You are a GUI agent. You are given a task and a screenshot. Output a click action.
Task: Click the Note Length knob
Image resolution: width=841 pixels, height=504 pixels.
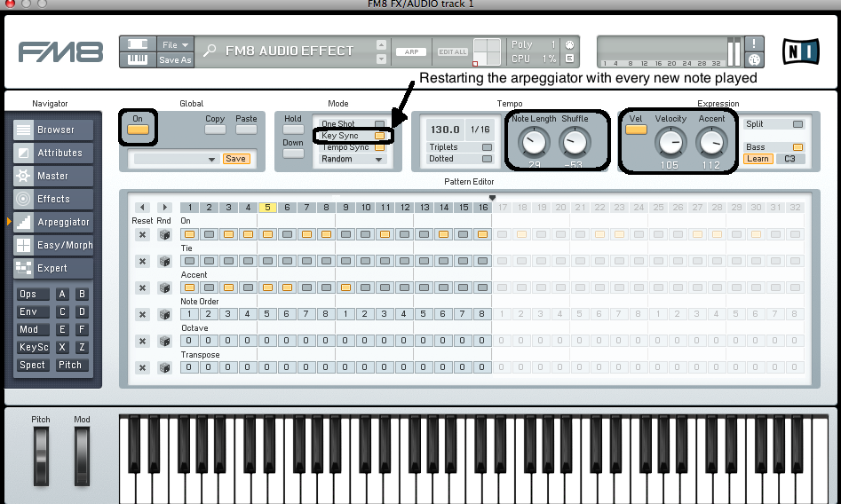click(534, 143)
